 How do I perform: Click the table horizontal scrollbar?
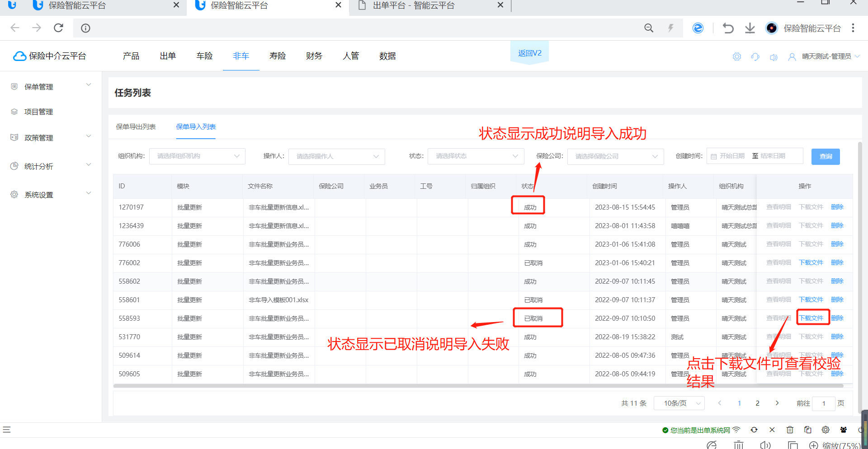(x=478, y=386)
